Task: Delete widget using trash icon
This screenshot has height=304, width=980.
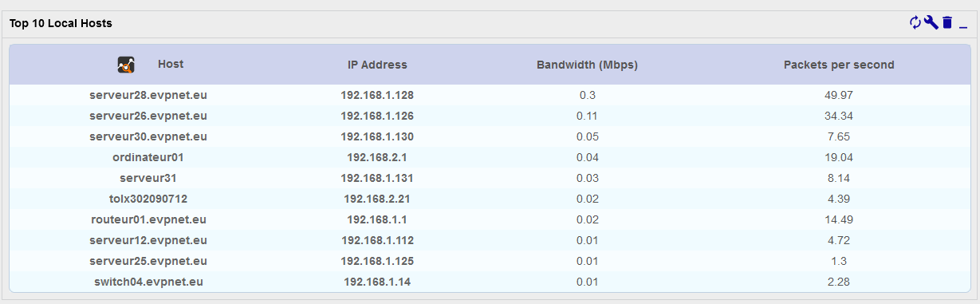Action: (x=947, y=23)
